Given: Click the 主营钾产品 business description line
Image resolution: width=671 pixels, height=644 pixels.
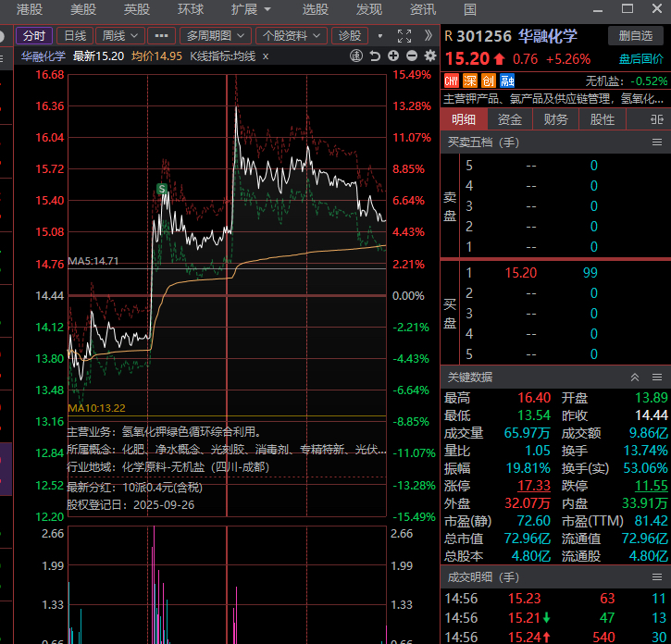Looking at the screenshot, I should [553, 99].
